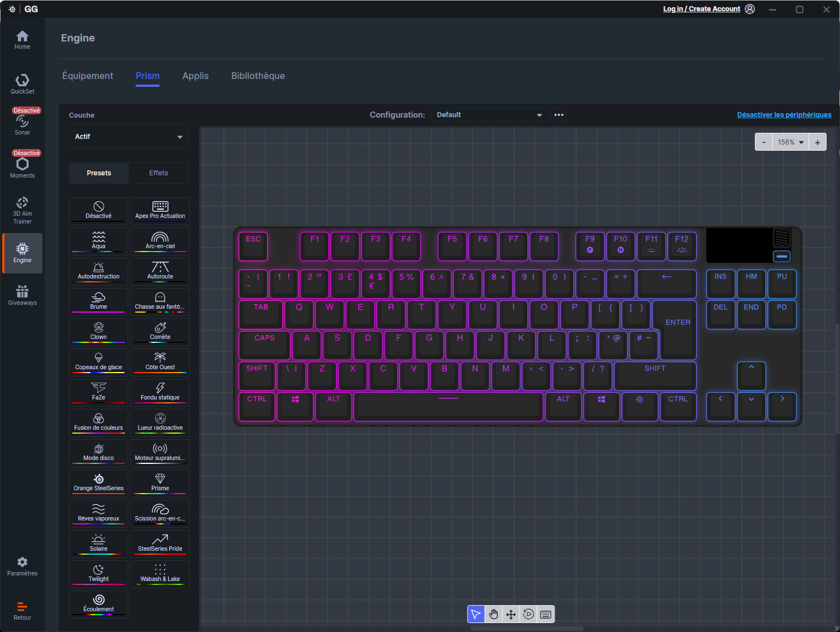Apply the Scission arc-en-ciel preset

point(160,513)
